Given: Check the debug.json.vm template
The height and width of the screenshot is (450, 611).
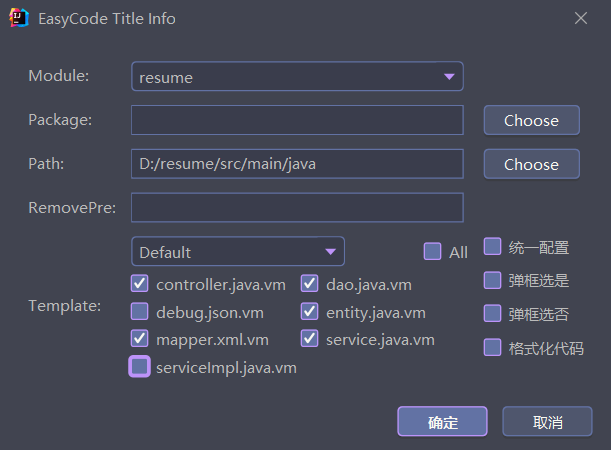Looking at the screenshot, I should click(140, 312).
